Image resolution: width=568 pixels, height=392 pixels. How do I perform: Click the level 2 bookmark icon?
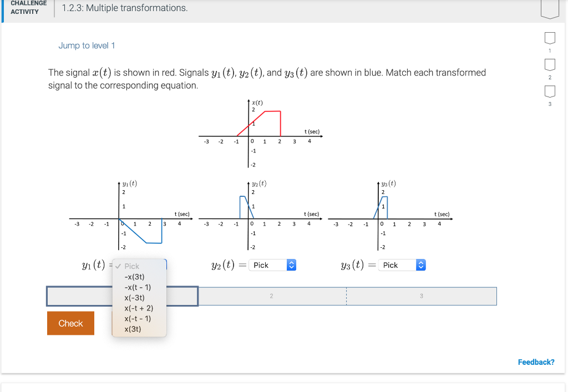(x=549, y=65)
